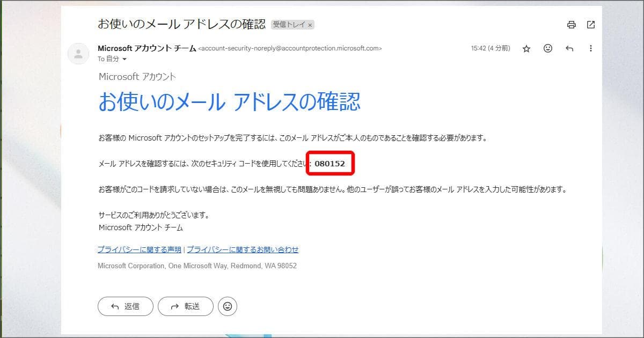Click paragraph starting お客様がこのコードを請求していない場合
Viewport: 644px width, 338px height.
click(x=333, y=189)
